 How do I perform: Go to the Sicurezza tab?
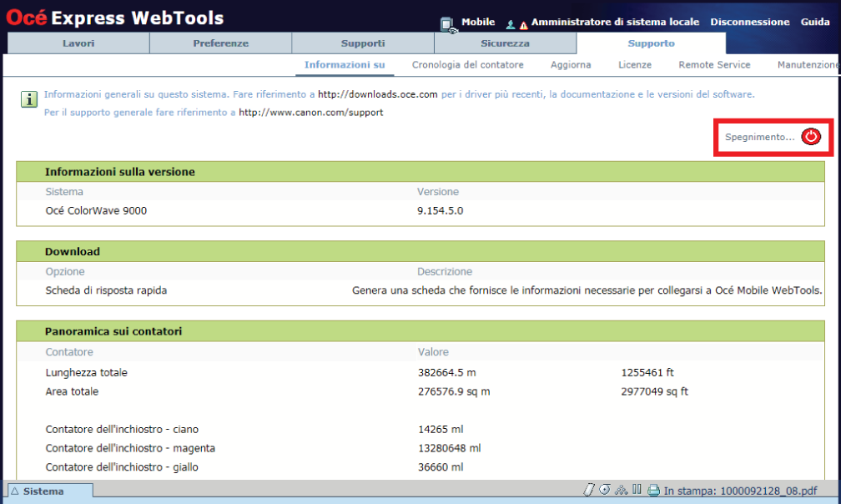click(x=506, y=43)
